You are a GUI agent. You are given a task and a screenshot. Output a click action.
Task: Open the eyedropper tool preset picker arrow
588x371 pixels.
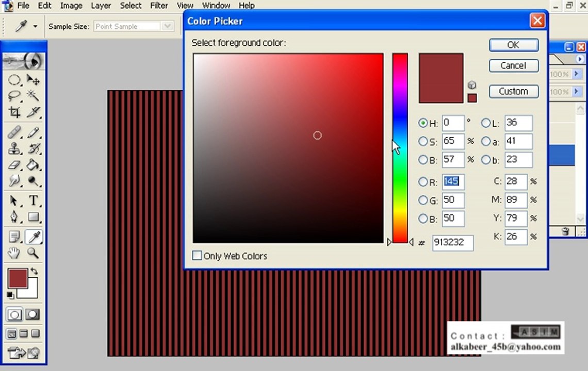click(35, 26)
